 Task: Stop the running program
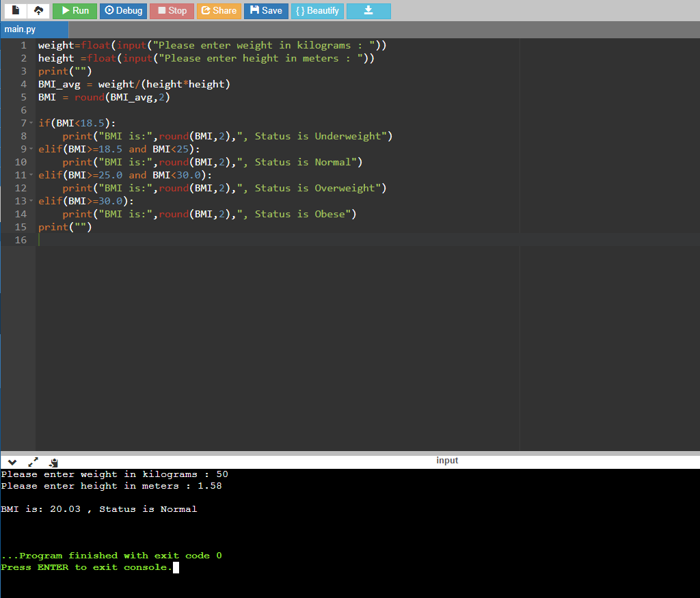tap(172, 11)
